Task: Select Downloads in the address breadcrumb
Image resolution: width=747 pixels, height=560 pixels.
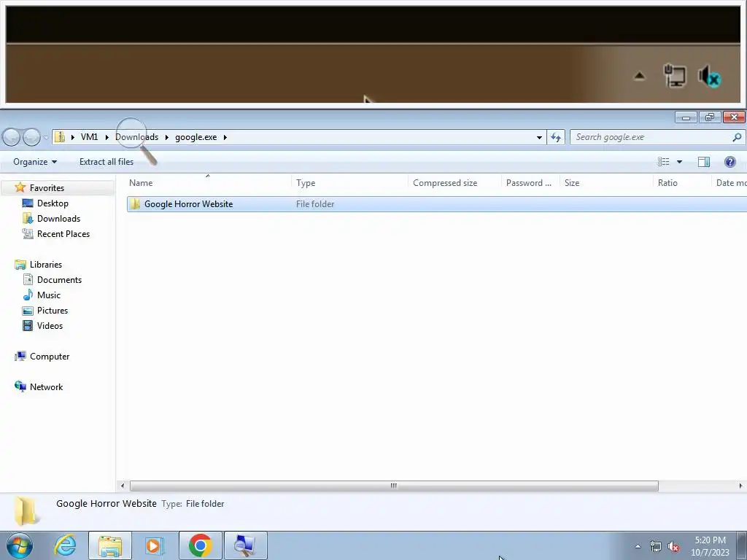Action: point(136,137)
